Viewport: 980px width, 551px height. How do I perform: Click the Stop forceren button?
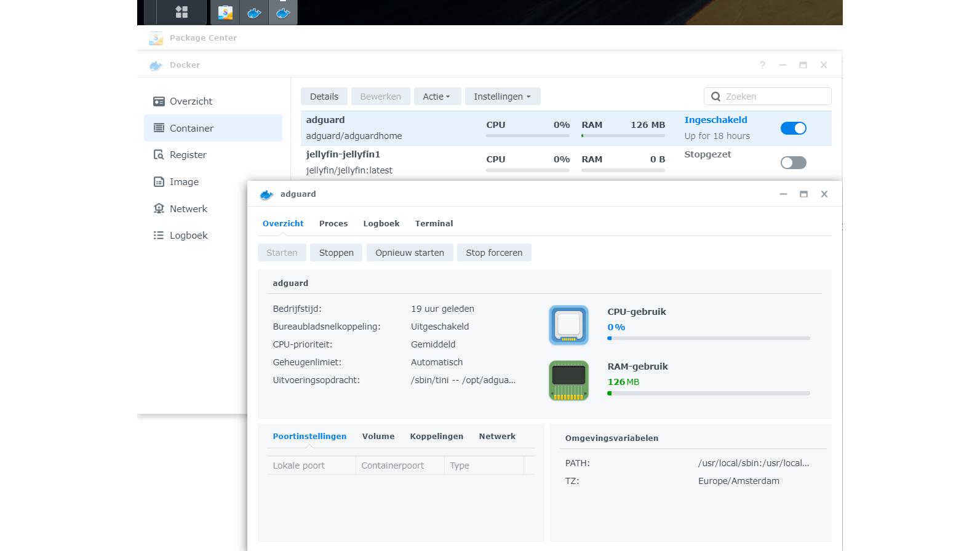pyautogui.click(x=494, y=253)
